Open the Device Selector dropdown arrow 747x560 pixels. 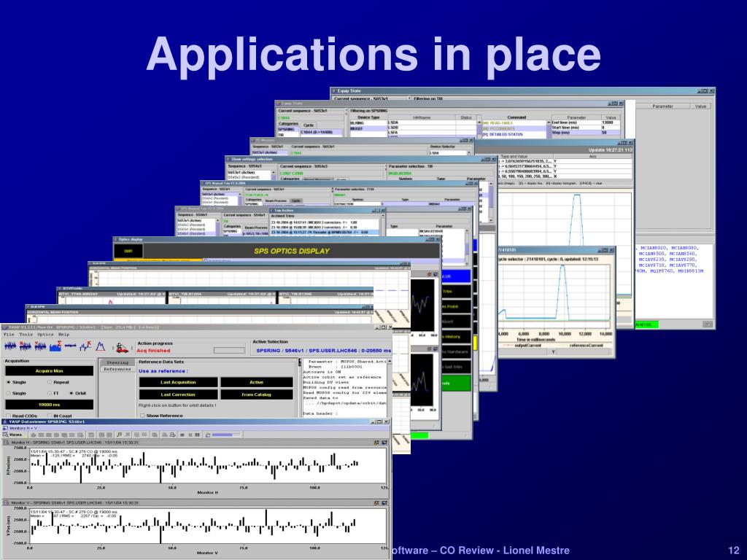tap(469, 153)
